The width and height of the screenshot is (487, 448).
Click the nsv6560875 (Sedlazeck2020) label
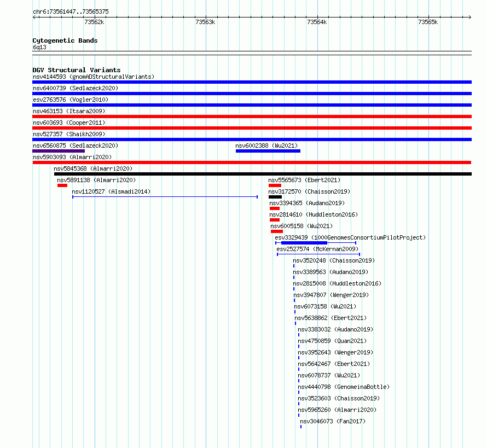[76, 146]
